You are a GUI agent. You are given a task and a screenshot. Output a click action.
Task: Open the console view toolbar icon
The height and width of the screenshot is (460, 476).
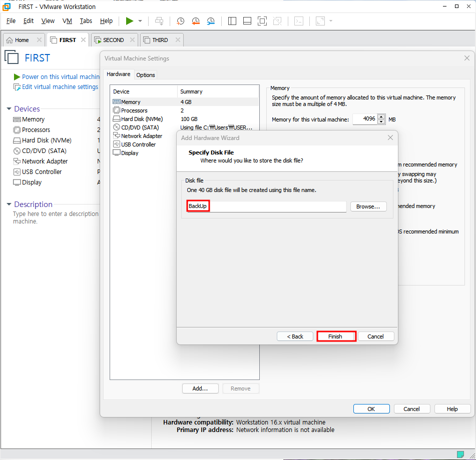click(x=299, y=21)
